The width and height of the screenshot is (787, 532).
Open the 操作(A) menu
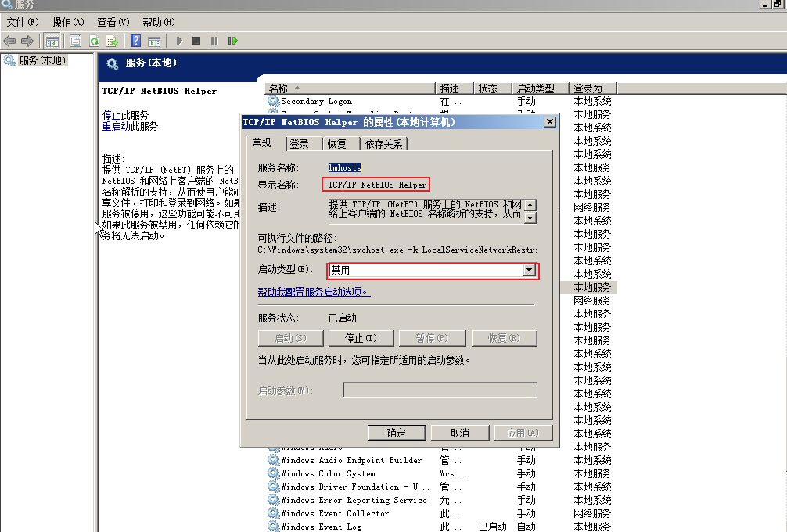(68, 22)
